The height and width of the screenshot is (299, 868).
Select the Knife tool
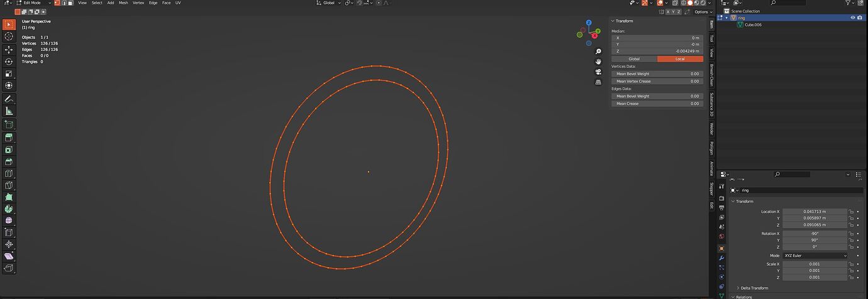click(x=9, y=186)
